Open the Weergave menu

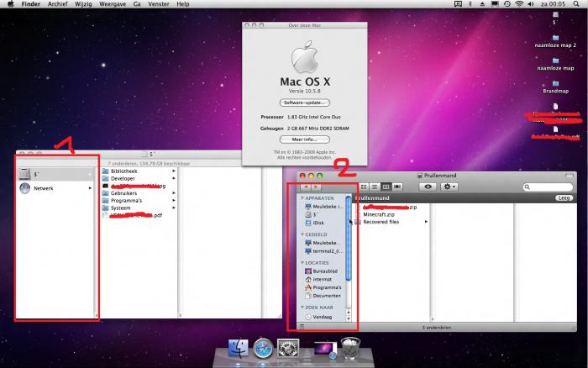(x=113, y=4)
